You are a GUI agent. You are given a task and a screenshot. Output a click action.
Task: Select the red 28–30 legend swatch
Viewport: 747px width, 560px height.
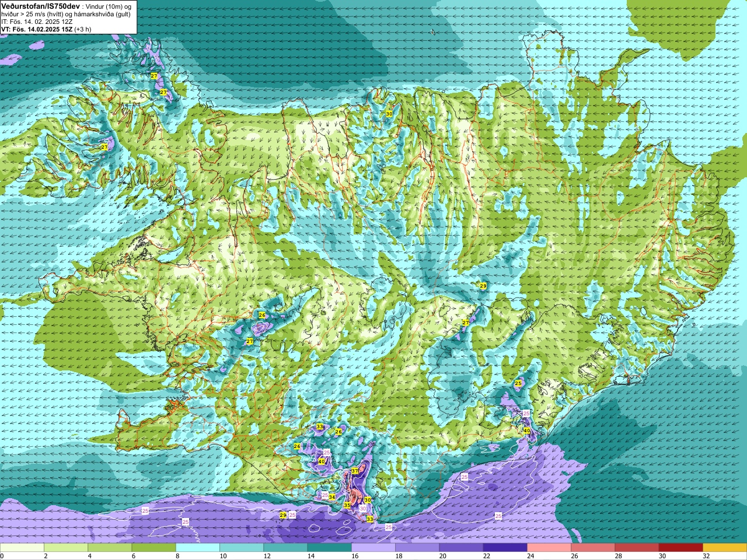click(637, 548)
